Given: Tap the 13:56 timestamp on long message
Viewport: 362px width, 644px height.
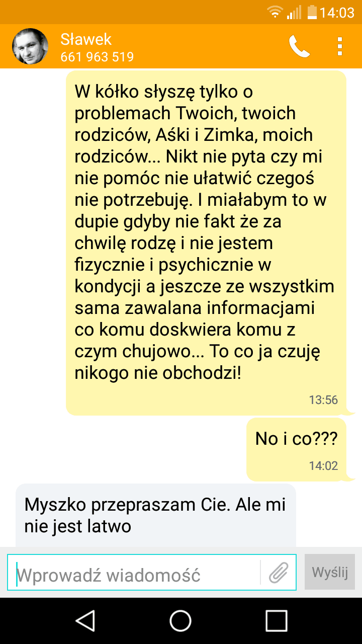Looking at the screenshot, I should (323, 400).
